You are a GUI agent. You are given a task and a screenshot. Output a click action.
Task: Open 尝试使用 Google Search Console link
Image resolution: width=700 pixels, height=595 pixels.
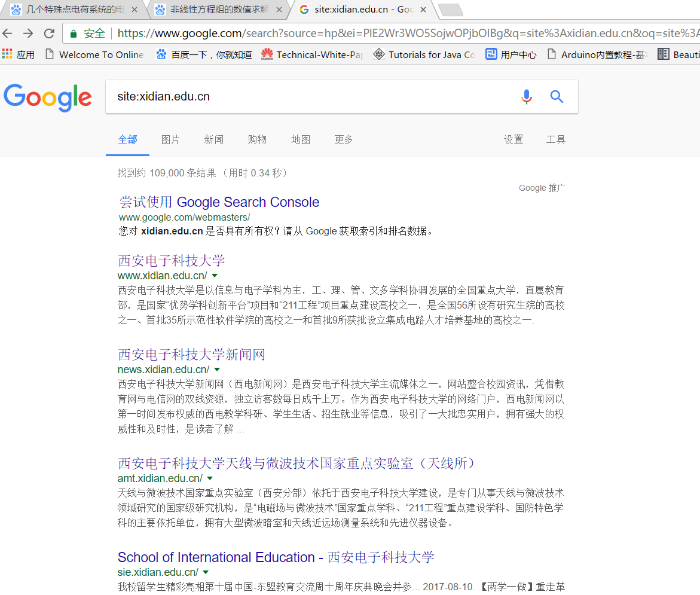coord(219,202)
